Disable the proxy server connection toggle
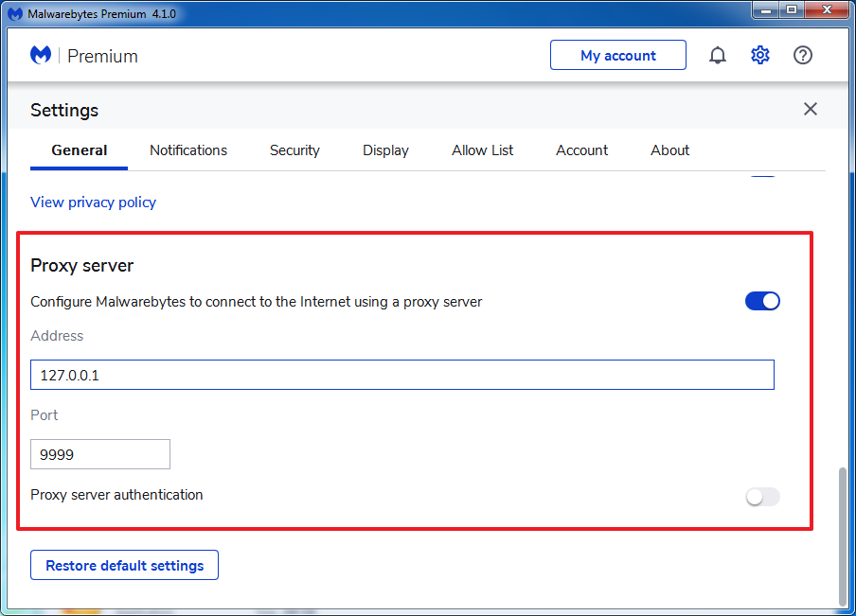856x616 pixels. click(x=762, y=301)
